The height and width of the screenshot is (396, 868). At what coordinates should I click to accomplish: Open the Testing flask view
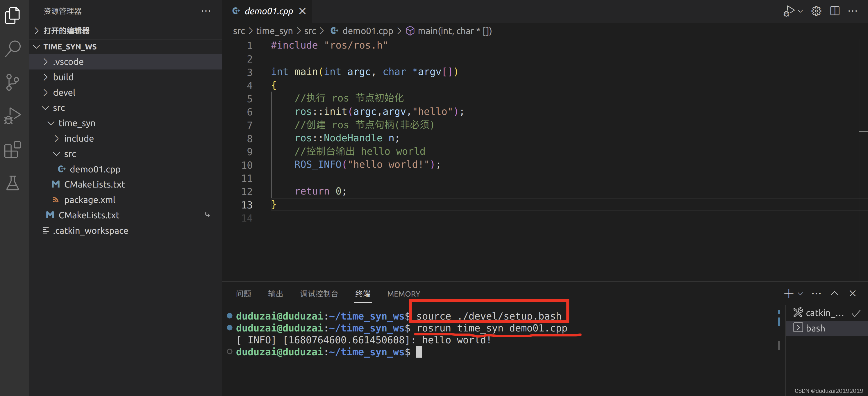13,183
